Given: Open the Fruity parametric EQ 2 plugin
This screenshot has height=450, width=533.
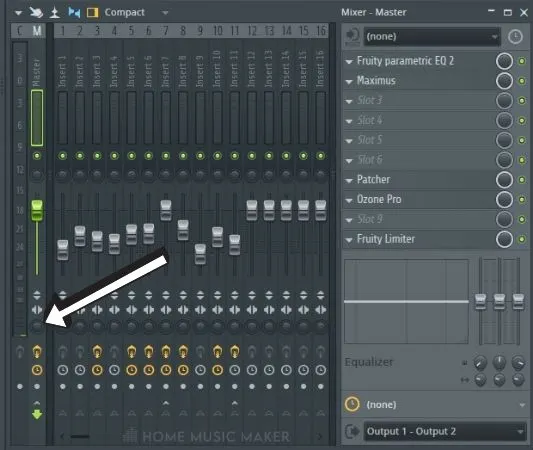Looking at the screenshot, I should point(405,61).
